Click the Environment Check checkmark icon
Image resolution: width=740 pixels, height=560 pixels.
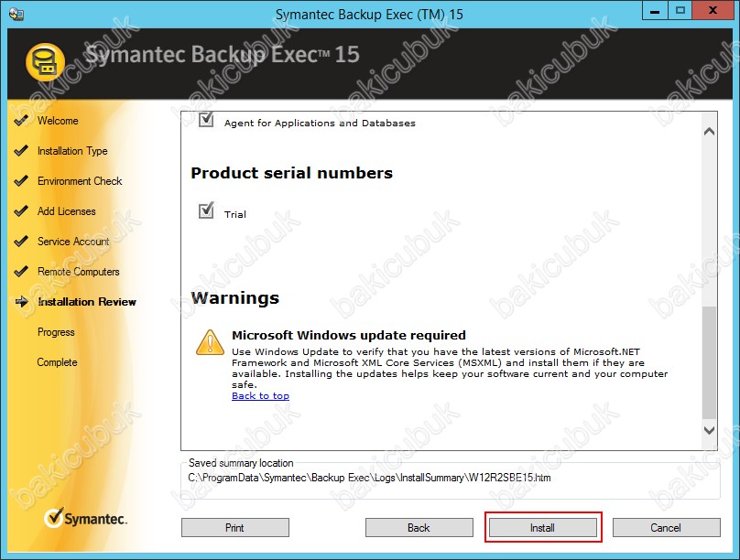21,181
